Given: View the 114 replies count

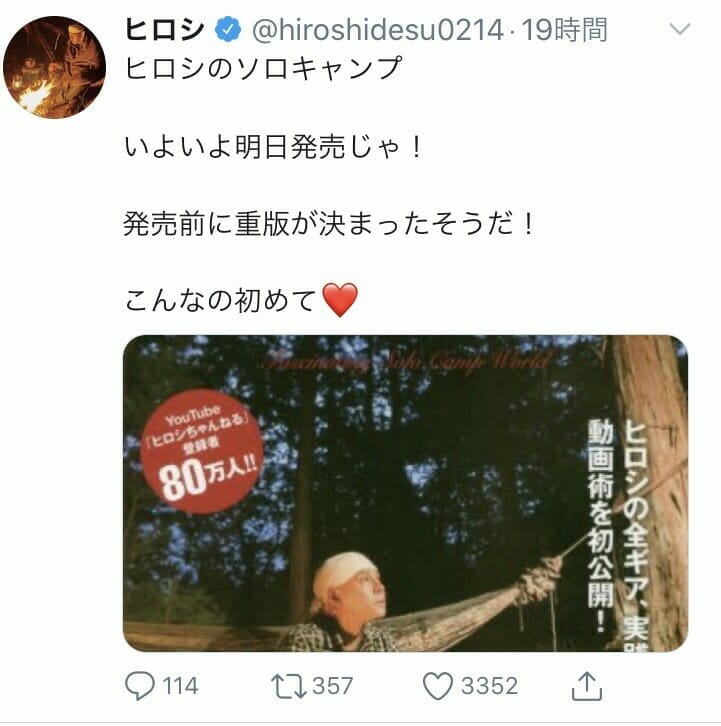Looking at the screenshot, I should (x=180, y=686).
